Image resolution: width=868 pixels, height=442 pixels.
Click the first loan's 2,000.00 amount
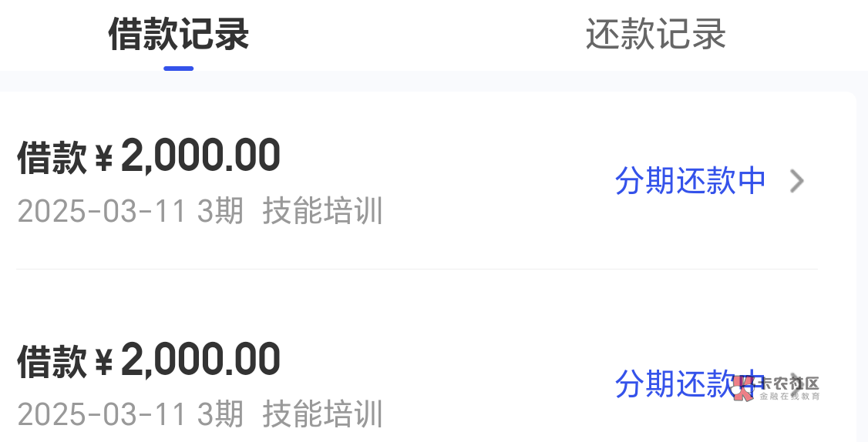tap(200, 156)
